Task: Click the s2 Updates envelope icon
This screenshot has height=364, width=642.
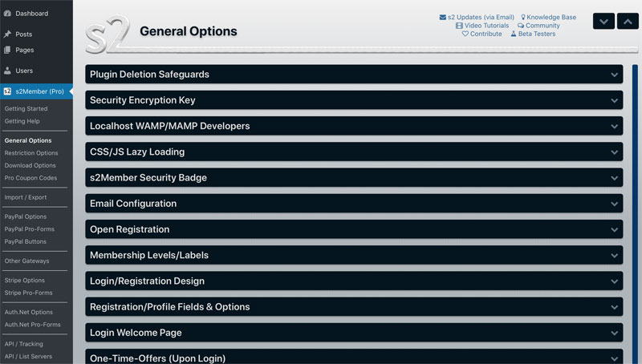Action: [x=443, y=17]
